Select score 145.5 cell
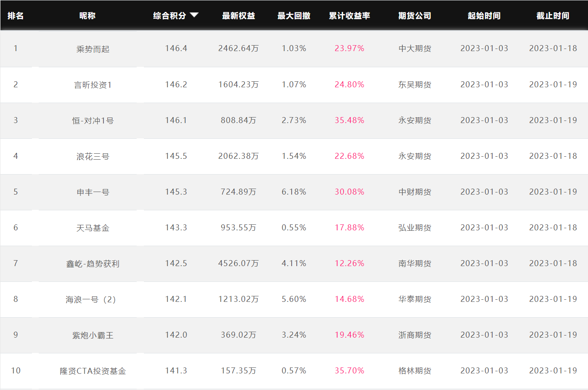This screenshot has width=588, height=390. click(x=176, y=156)
